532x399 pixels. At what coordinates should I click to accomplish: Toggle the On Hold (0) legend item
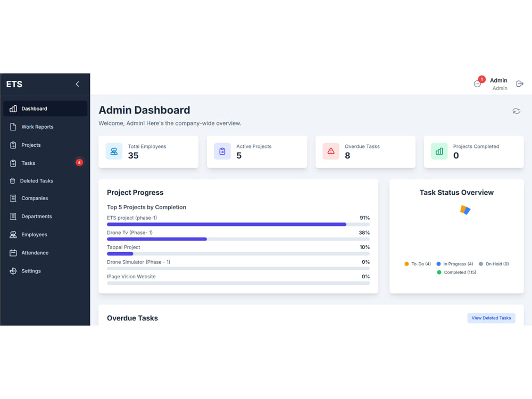tap(494, 264)
